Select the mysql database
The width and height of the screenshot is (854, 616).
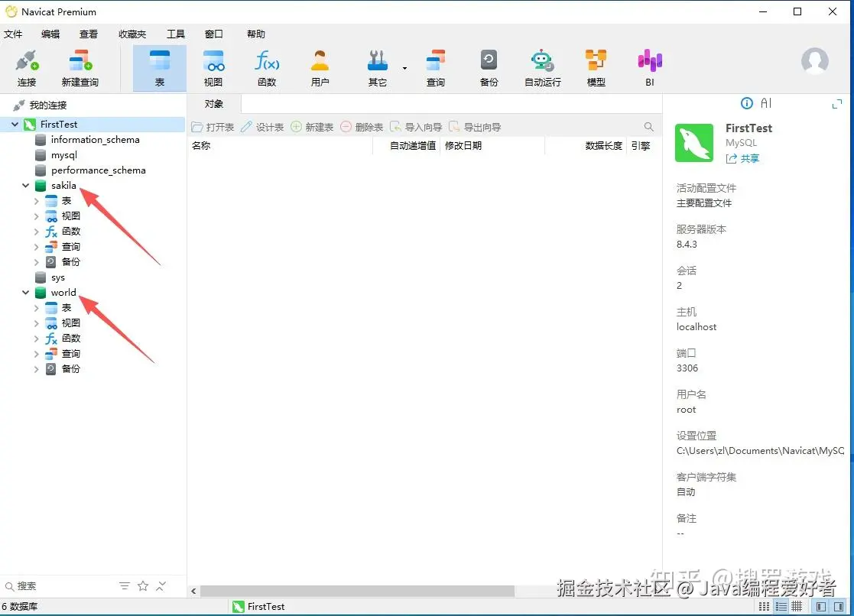[64, 154]
